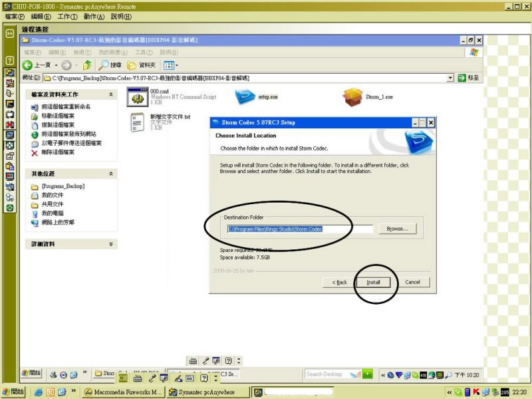Image resolution: width=532 pixels, height=399 pixels.
Task: Click the 移至 Go button
Action: (468, 78)
